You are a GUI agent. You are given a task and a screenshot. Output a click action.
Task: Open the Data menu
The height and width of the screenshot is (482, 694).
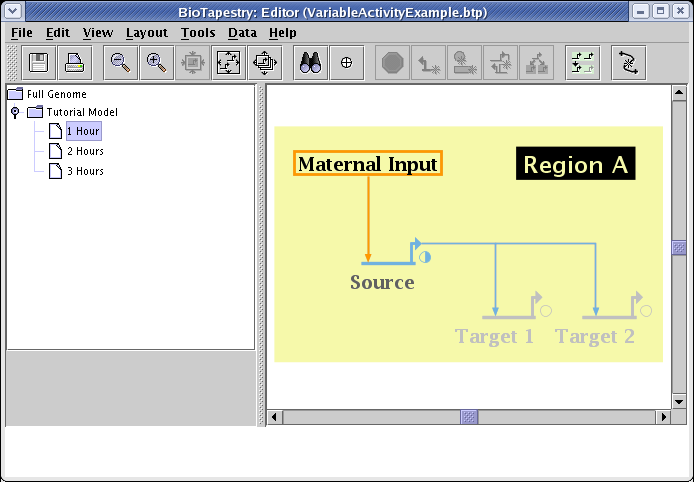(x=242, y=32)
